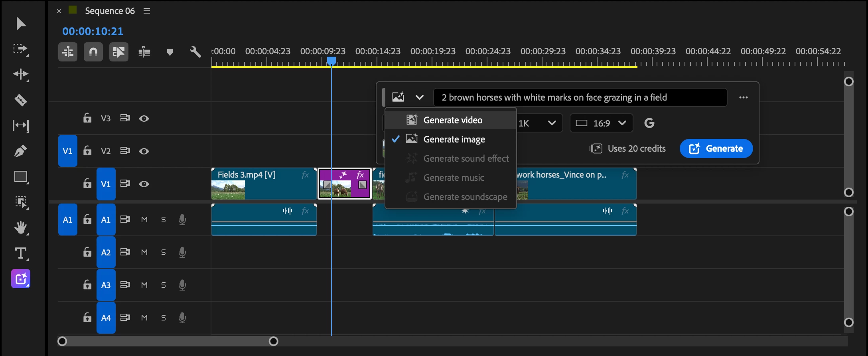
Task: Select the Ripple Edit tool
Action: (x=21, y=74)
